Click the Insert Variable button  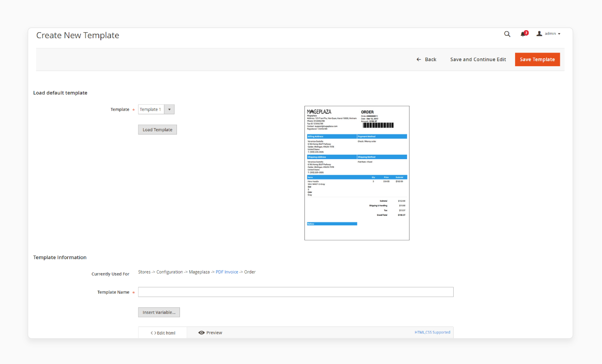click(159, 312)
